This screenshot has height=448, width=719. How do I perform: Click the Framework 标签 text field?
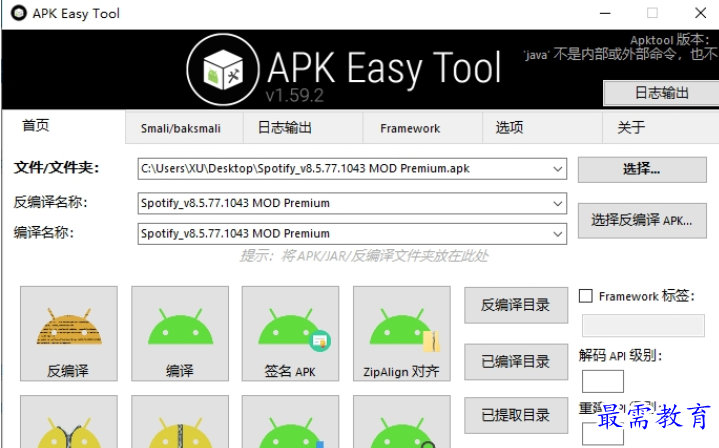tap(643, 326)
